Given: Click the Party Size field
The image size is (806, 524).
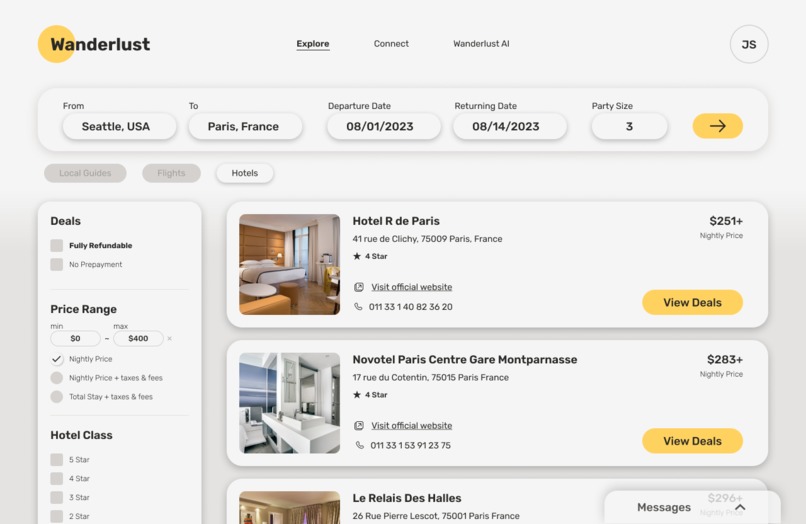Looking at the screenshot, I should pos(629,127).
